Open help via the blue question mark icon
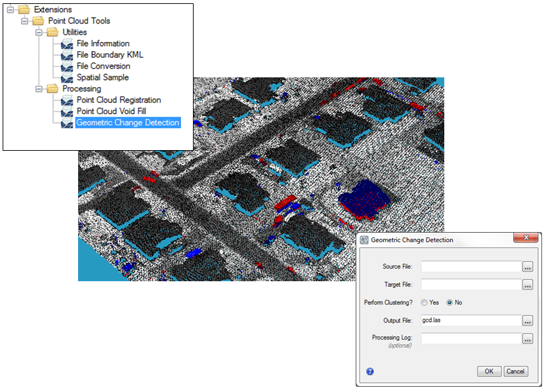Screen dimensions: 546x392 click(x=369, y=371)
